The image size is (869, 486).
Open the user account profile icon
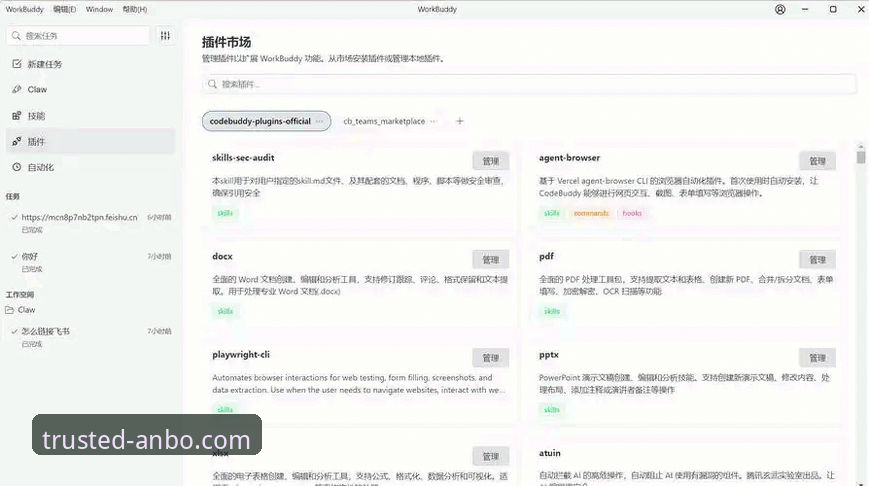tap(780, 9)
